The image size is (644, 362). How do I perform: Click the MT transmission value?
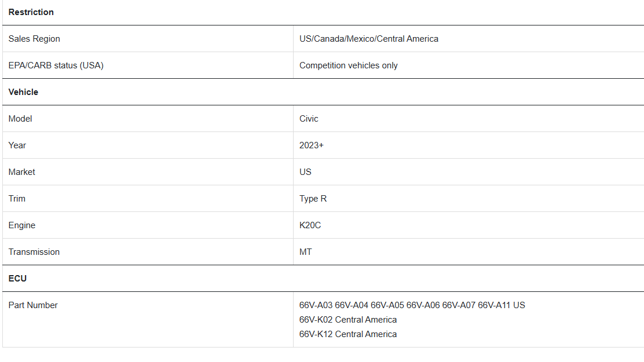[x=305, y=252]
